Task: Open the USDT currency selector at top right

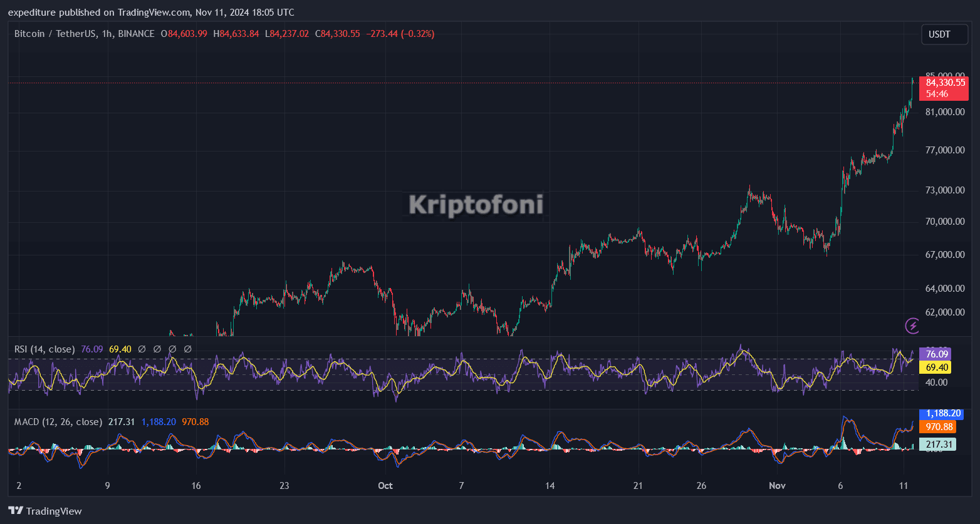Action: (944, 34)
